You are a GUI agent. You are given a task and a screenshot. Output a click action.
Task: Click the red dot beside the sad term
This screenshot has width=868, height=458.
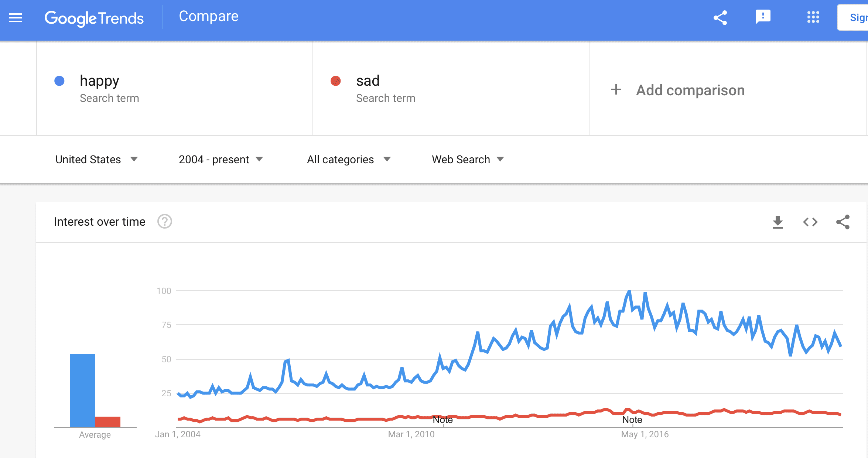point(335,80)
